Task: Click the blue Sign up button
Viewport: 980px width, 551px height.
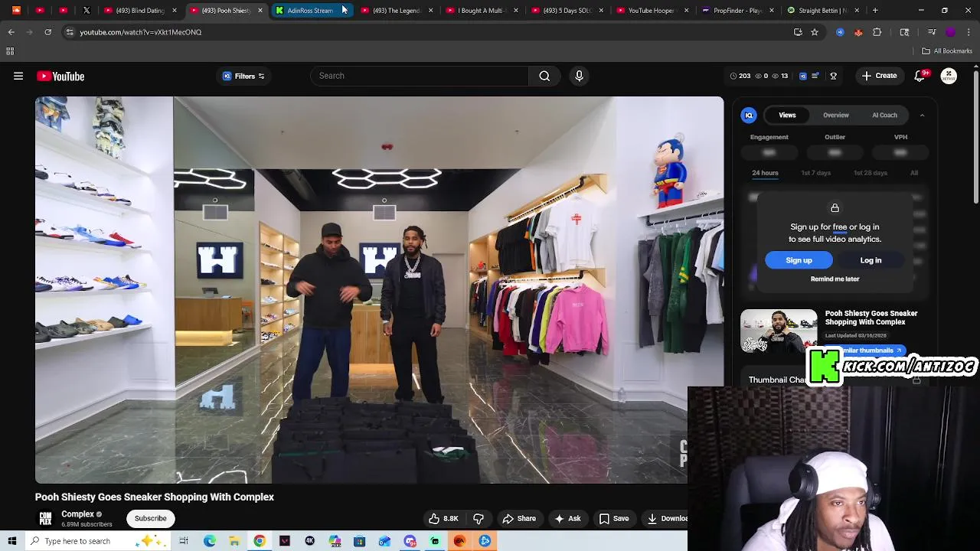Action: (x=799, y=260)
